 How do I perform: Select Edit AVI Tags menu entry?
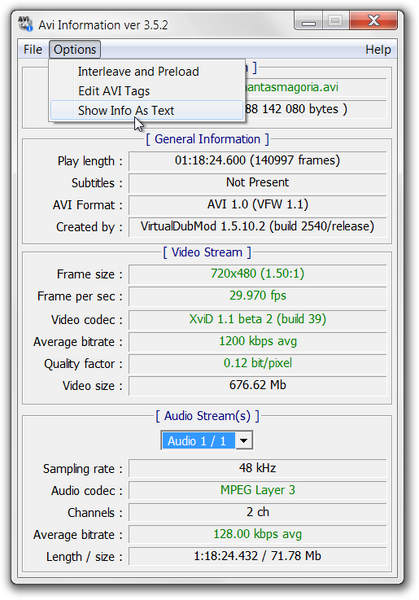pyautogui.click(x=147, y=91)
